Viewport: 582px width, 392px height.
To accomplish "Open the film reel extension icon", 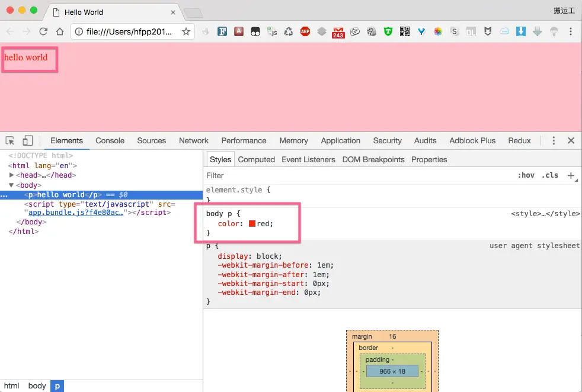I will click(x=371, y=31).
